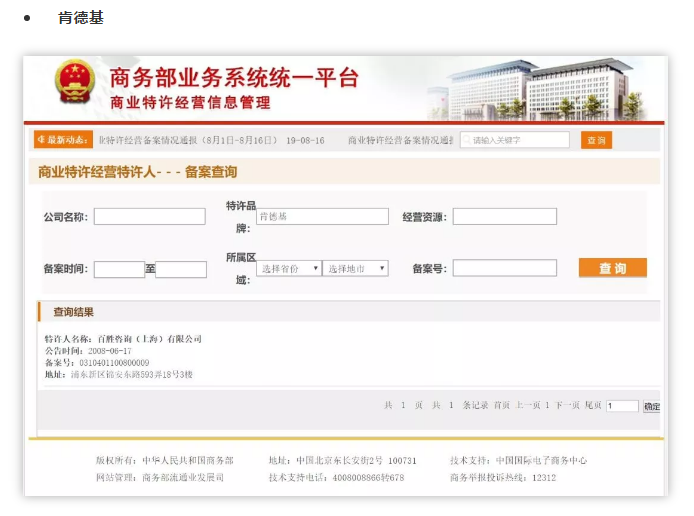Screen dimensions: 694x516
Task: Click the magnifier icon in keyword search box
Action: [467, 140]
